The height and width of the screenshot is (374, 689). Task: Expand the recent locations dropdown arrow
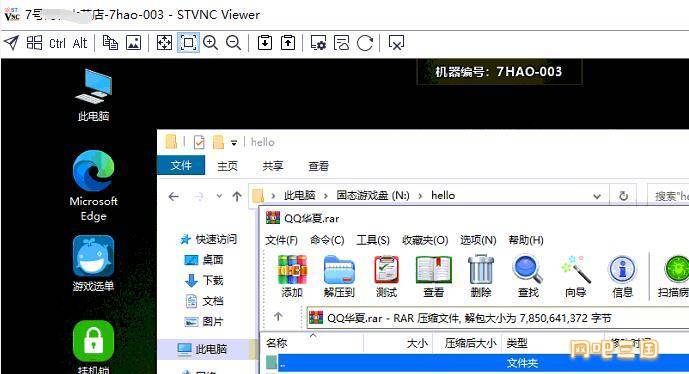point(219,196)
